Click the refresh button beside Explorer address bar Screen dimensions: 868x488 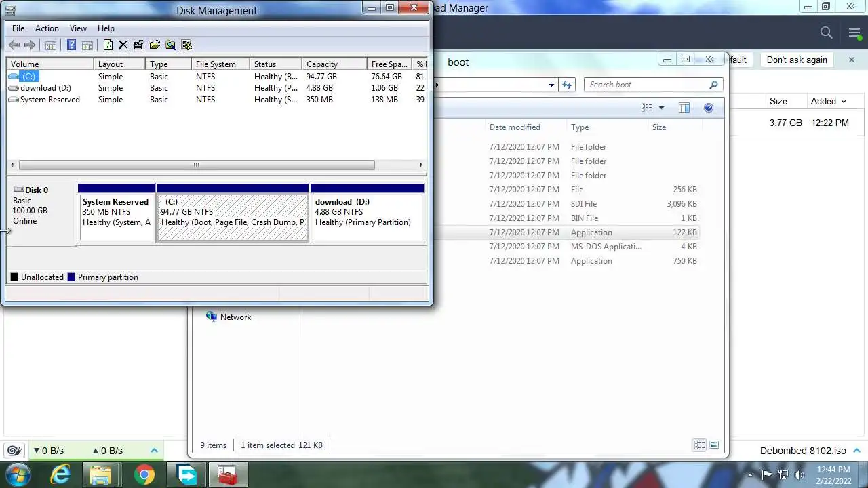[568, 85]
